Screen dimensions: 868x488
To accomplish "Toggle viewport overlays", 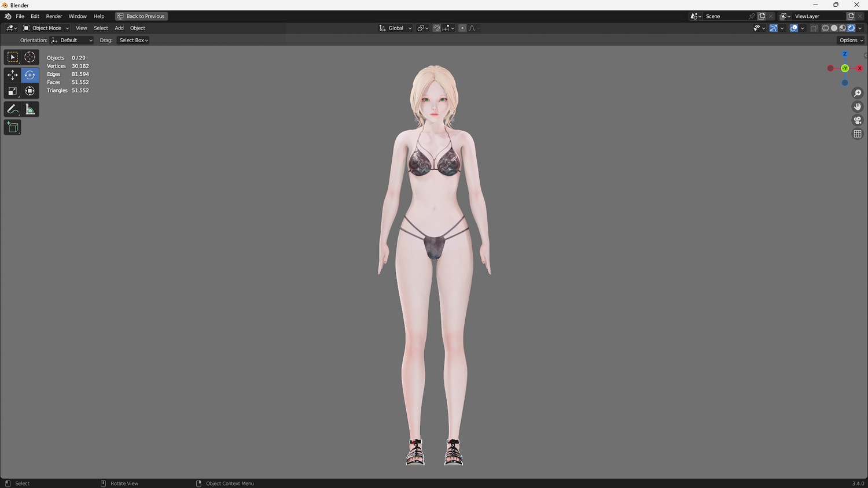I will (794, 28).
